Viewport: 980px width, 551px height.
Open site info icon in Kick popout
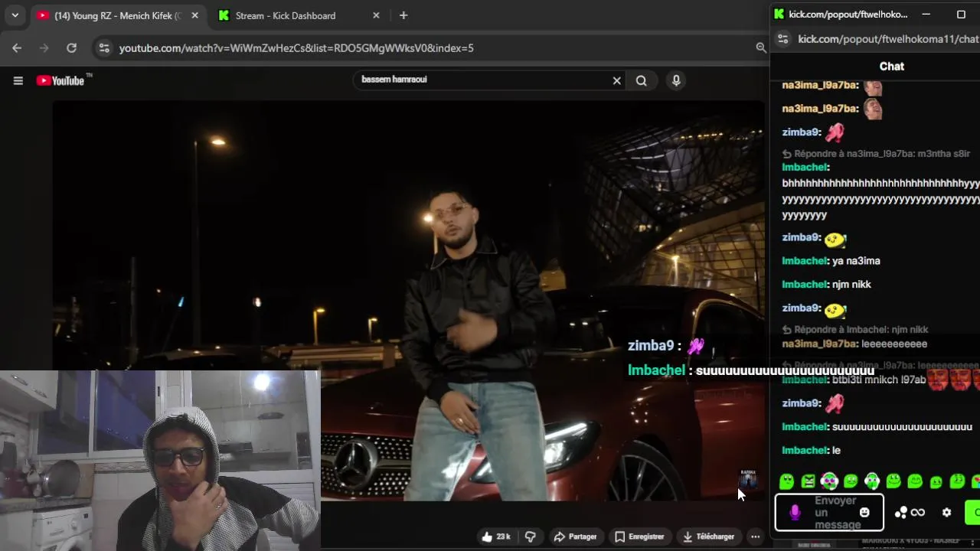(782, 39)
